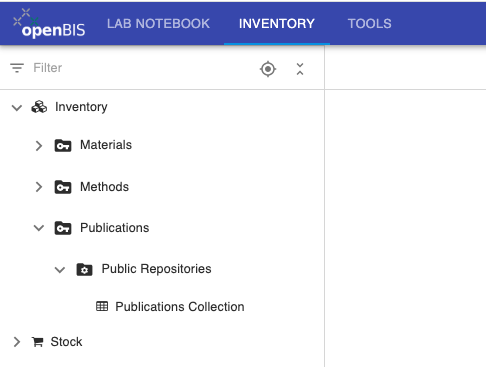Collapse all tree nodes icon
Viewport: 486px width, 367px height.
pyautogui.click(x=300, y=69)
